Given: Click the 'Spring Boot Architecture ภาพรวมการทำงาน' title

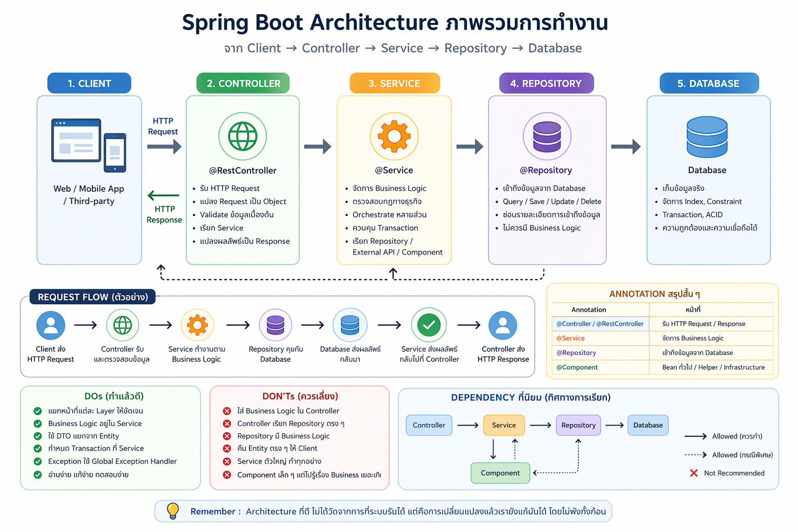Looking at the screenshot, I should click(395, 22).
